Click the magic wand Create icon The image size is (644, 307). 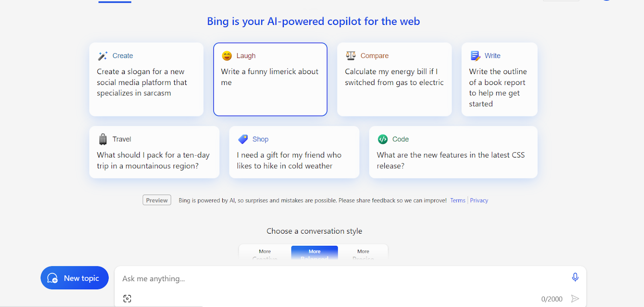coord(103,56)
